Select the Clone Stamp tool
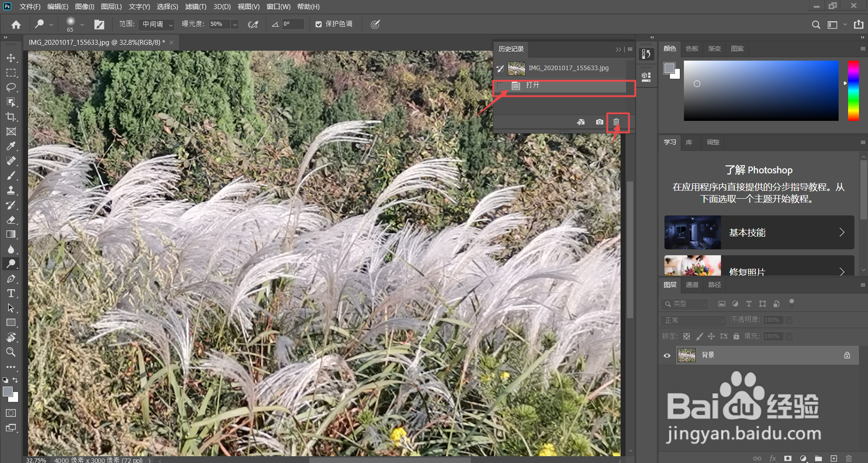Image resolution: width=868 pixels, height=463 pixels. tap(11, 191)
